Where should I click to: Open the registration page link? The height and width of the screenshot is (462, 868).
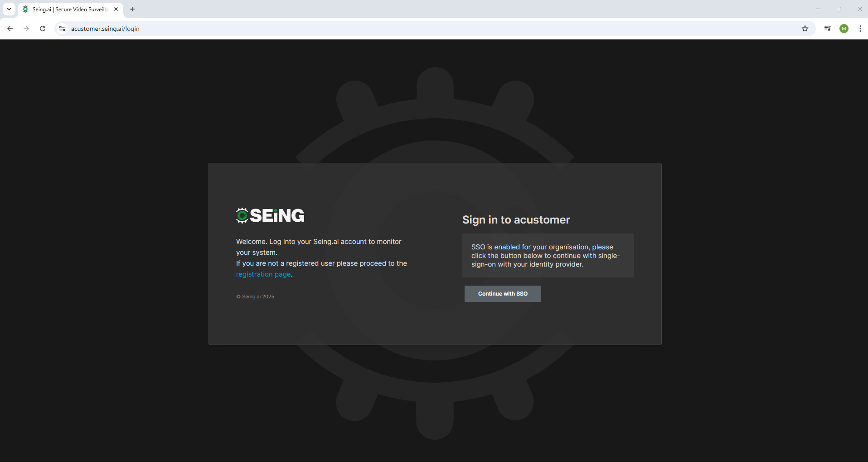point(263,274)
